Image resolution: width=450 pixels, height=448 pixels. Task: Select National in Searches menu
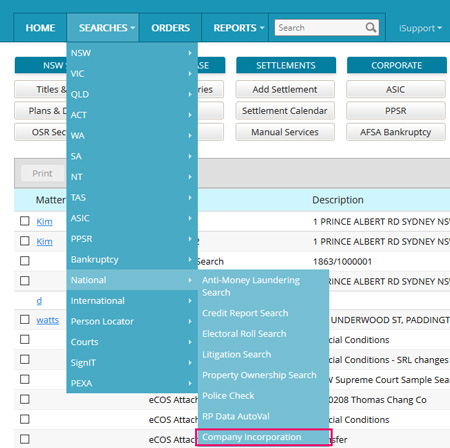point(132,280)
